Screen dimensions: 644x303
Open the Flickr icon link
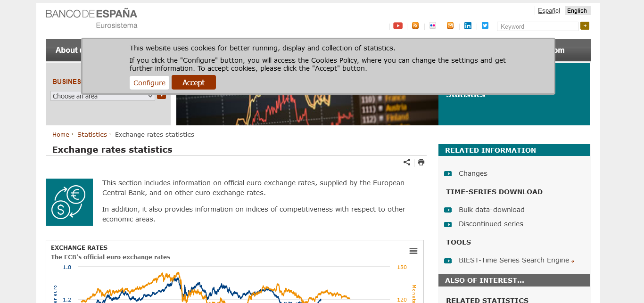pos(433,26)
